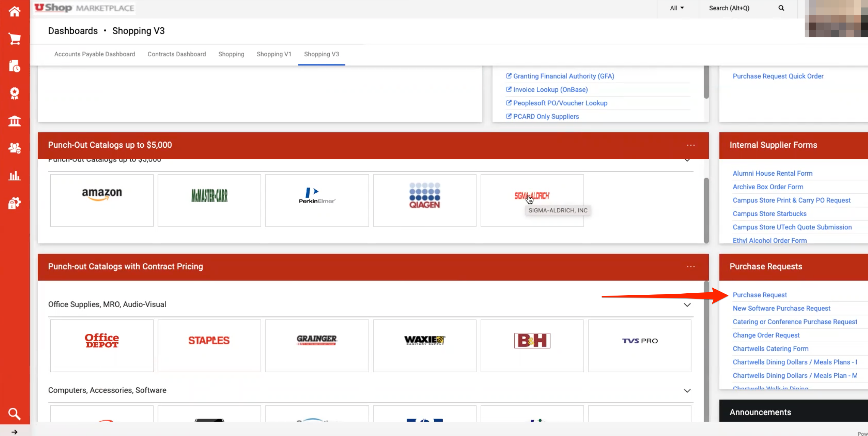
Task: Open Ethyl Alcohol Order Form
Action: tap(769, 240)
